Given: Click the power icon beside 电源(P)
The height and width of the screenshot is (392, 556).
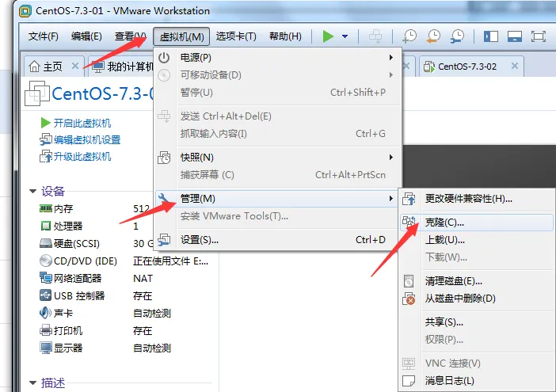Looking at the screenshot, I should (x=164, y=58).
